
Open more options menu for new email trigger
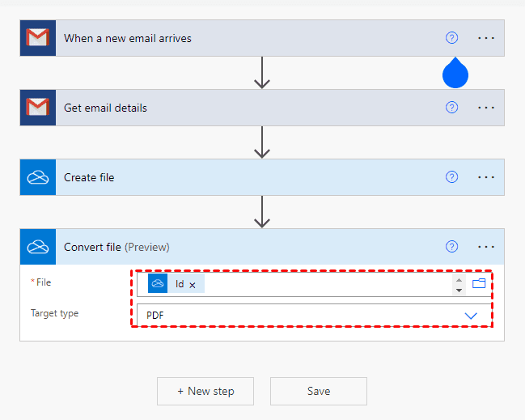[x=486, y=38]
